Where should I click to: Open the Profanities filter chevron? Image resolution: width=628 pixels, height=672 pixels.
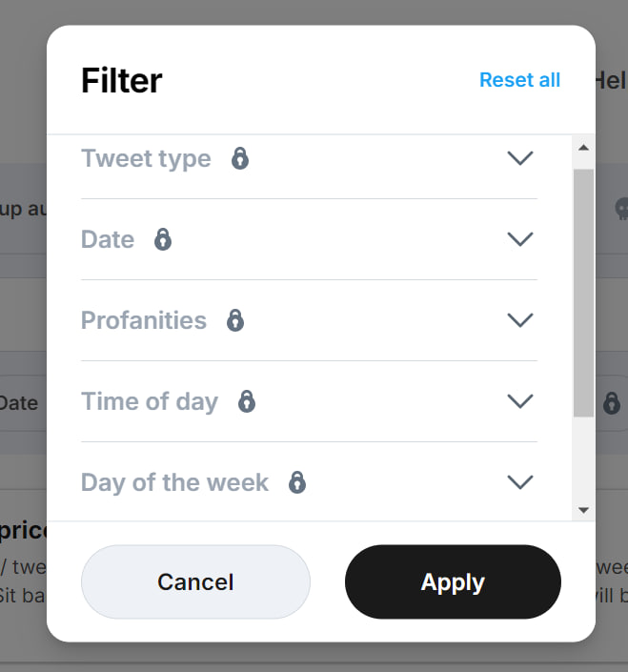pos(519,320)
